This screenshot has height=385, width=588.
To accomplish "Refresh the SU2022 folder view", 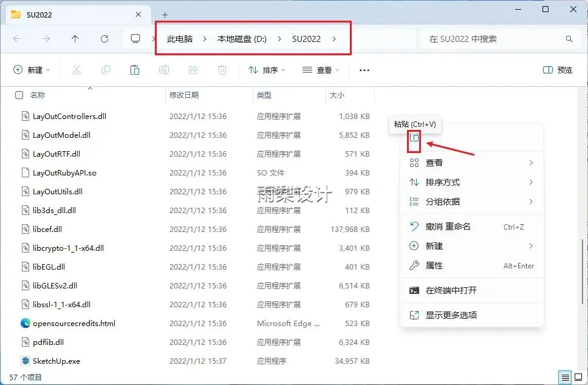I will tap(104, 39).
